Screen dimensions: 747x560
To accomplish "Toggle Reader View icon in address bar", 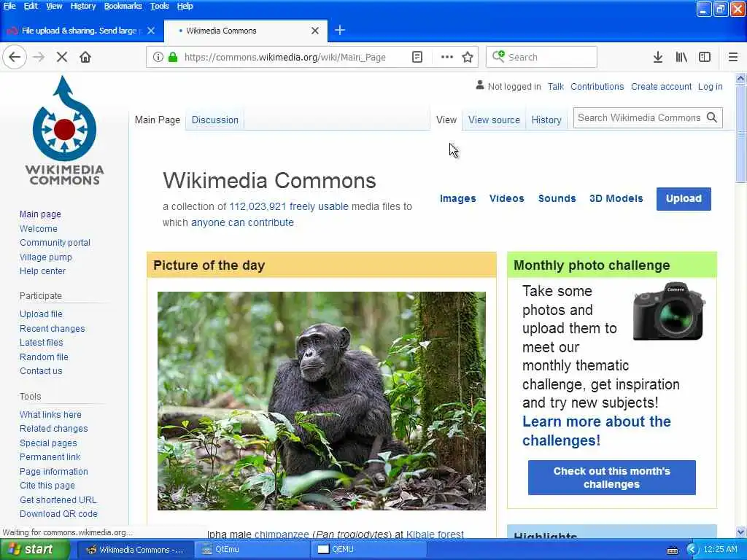I will tap(417, 57).
